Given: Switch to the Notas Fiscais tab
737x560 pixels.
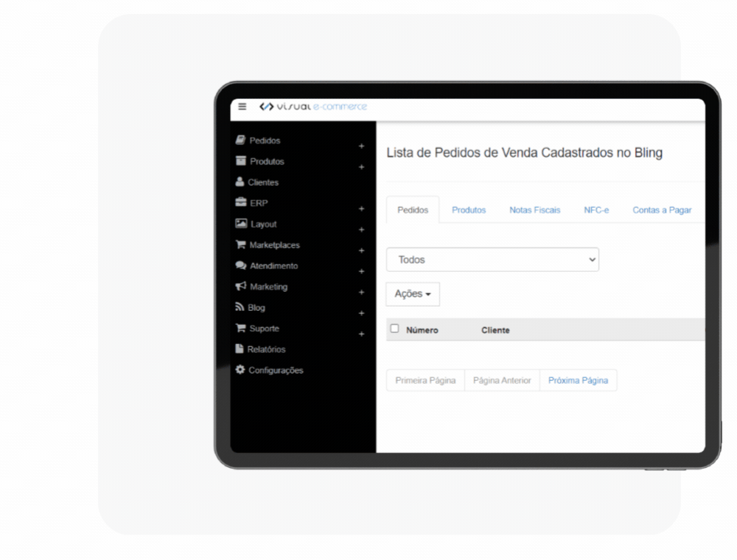Looking at the screenshot, I should 534,210.
